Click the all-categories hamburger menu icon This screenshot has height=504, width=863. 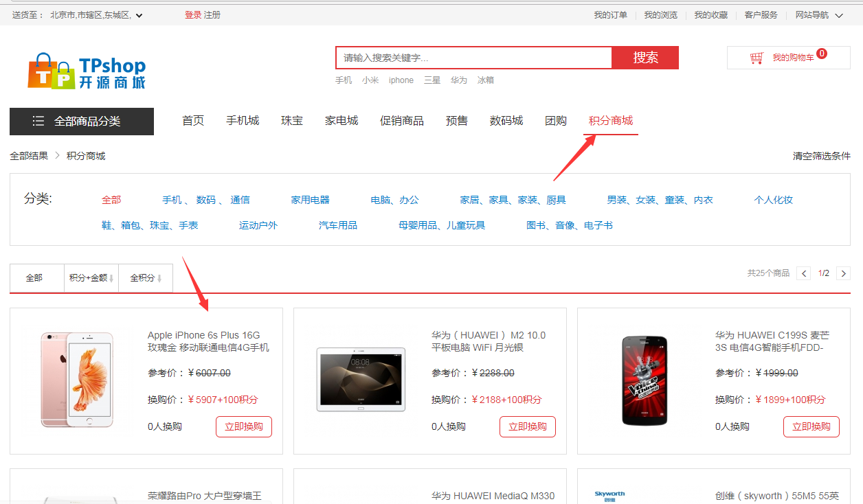[x=38, y=122]
